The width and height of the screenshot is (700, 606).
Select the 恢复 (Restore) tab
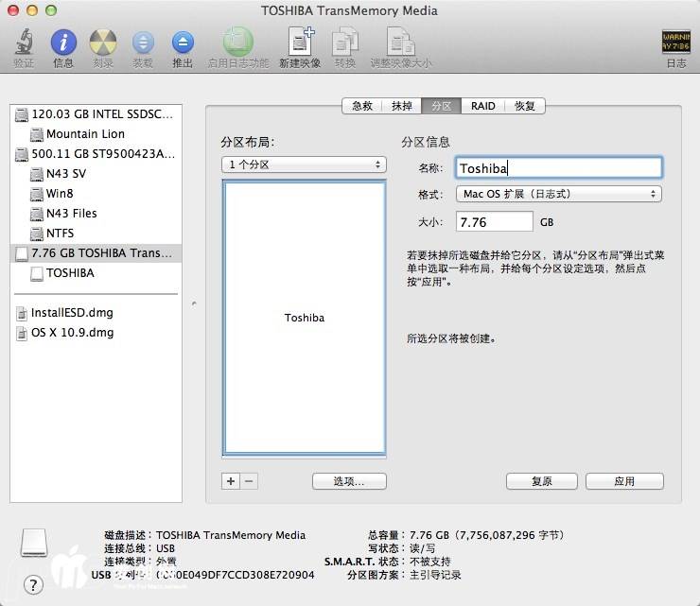pos(525,106)
